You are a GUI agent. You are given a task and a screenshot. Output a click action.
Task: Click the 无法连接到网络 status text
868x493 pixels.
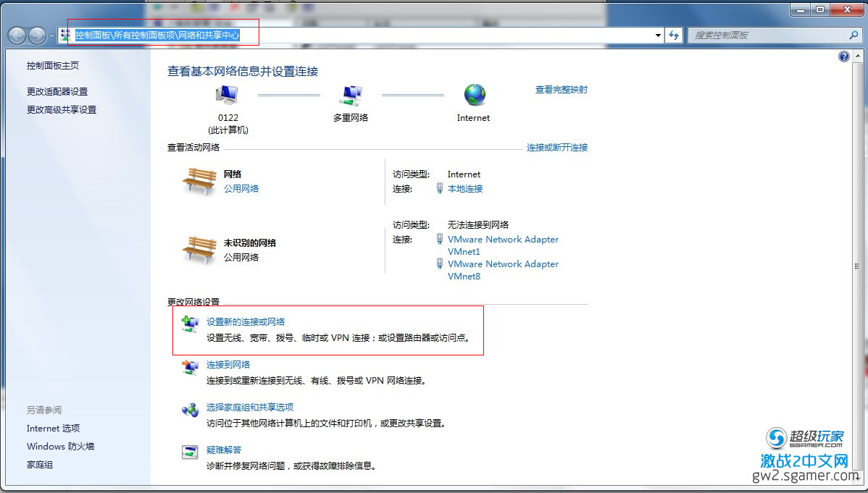478,224
